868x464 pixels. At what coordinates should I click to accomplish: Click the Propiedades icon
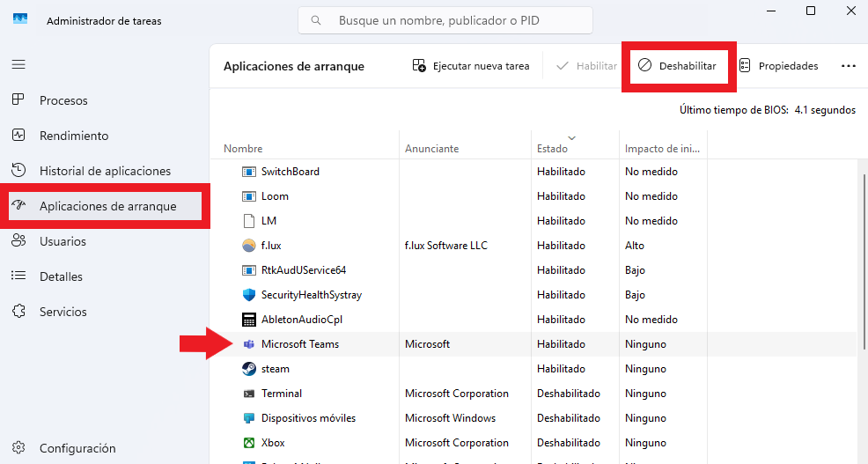pyautogui.click(x=745, y=66)
